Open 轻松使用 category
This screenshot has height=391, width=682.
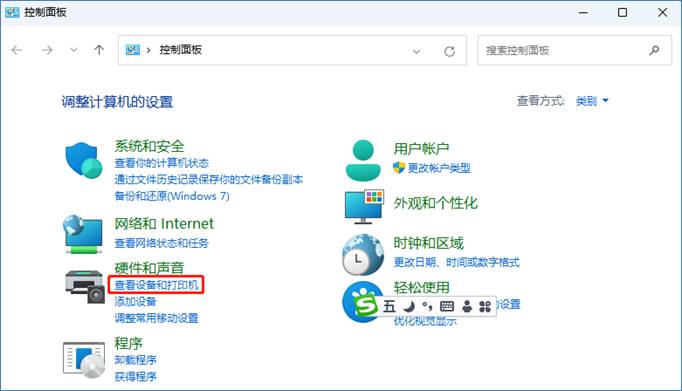click(x=421, y=287)
